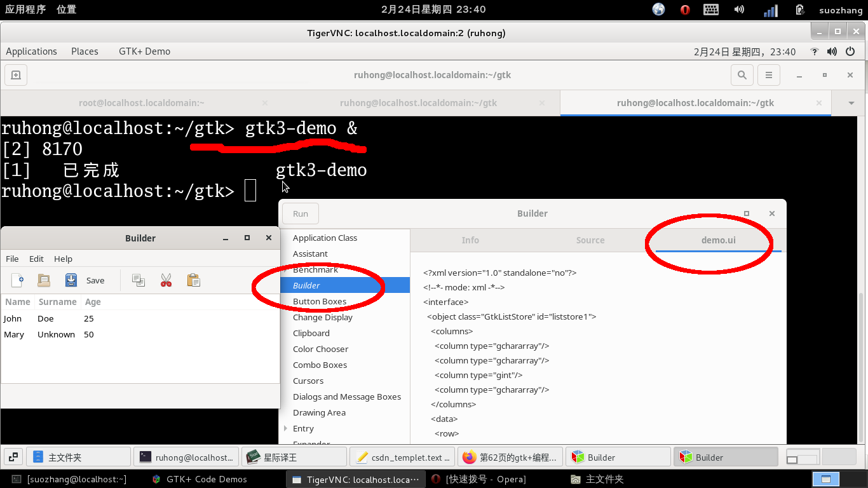This screenshot has width=868, height=488.
Task: Click the 快速拨号 - Opera host taskbar item
Action: click(x=478, y=479)
